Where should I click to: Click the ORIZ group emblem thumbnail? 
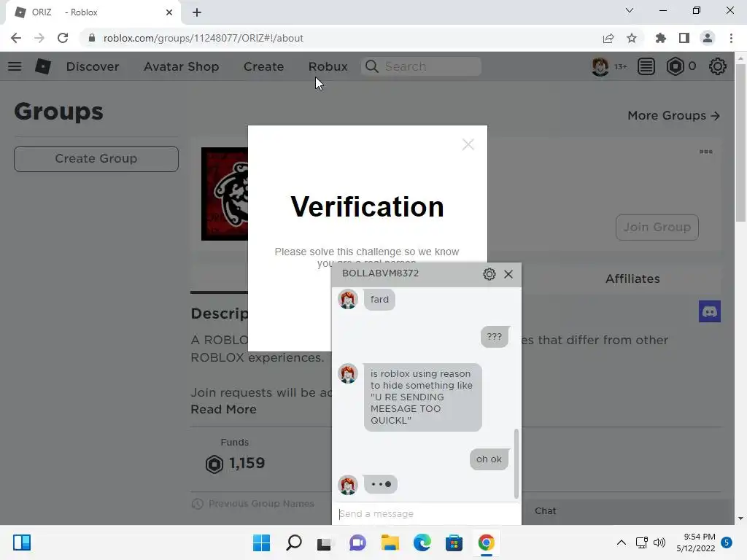click(225, 194)
